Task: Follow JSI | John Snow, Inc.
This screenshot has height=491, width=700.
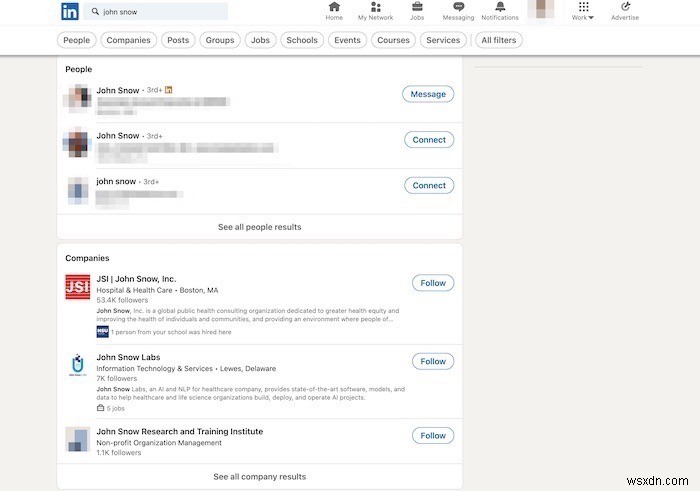Action: (433, 283)
